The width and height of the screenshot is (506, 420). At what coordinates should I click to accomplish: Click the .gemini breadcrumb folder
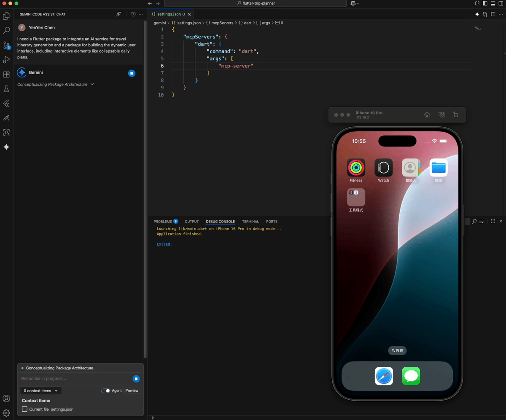159,23
